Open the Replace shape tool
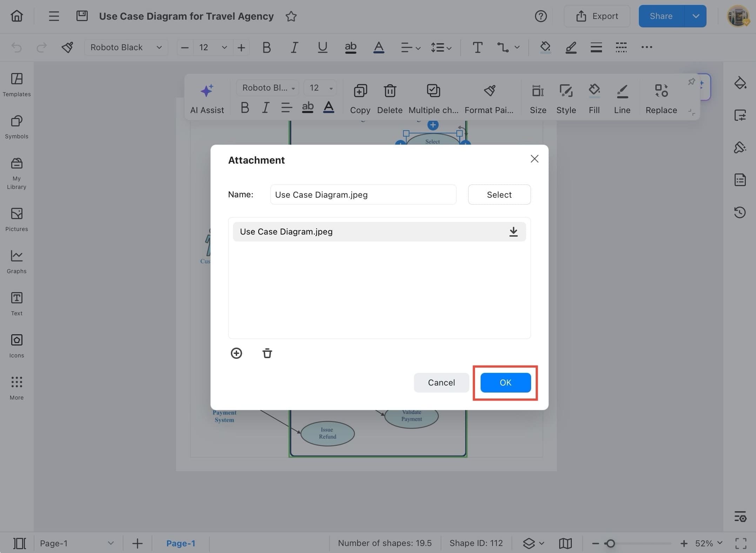Screen dimensions: 756x553 [x=661, y=98]
